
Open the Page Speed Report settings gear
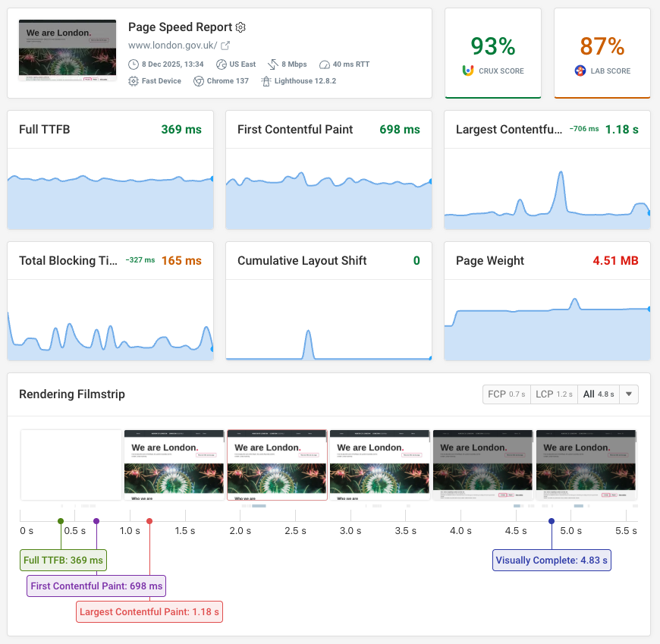[x=240, y=27]
